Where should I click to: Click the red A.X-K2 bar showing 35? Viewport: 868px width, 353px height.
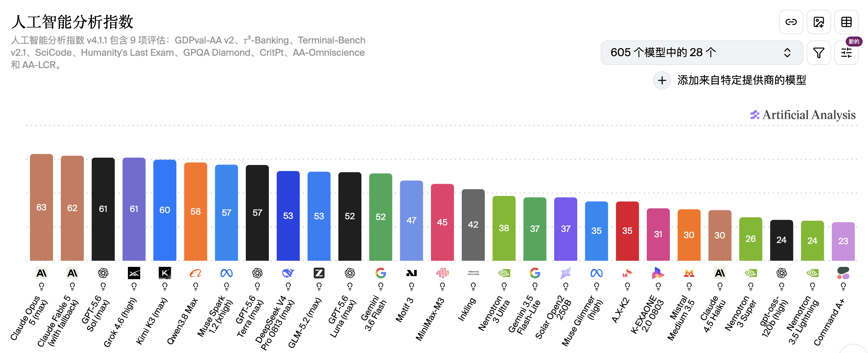(x=627, y=231)
